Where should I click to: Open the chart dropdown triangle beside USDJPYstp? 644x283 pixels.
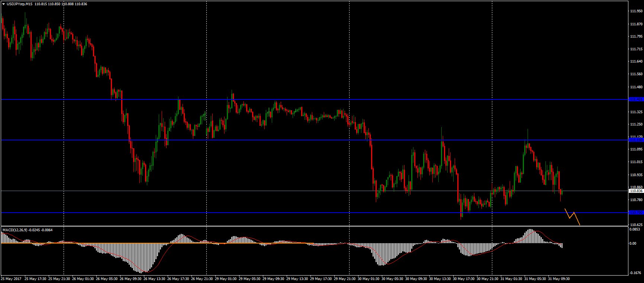pos(3,4)
